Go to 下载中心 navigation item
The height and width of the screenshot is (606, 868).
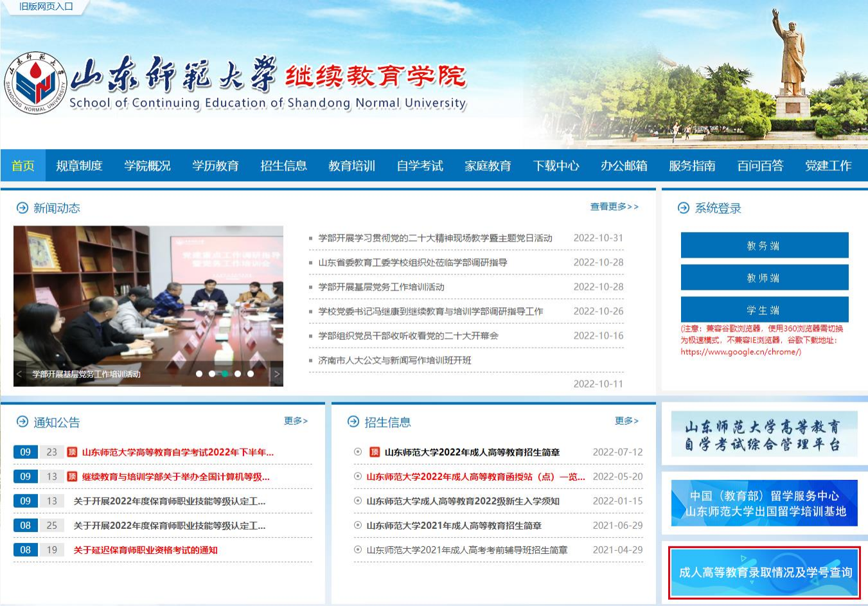click(556, 166)
